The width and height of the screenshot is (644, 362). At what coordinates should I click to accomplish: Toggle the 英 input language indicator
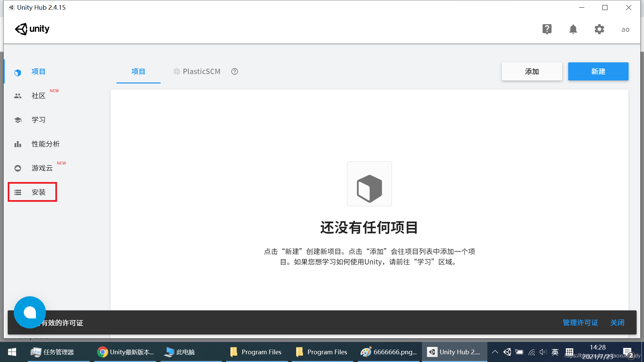[x=555, y=352]
